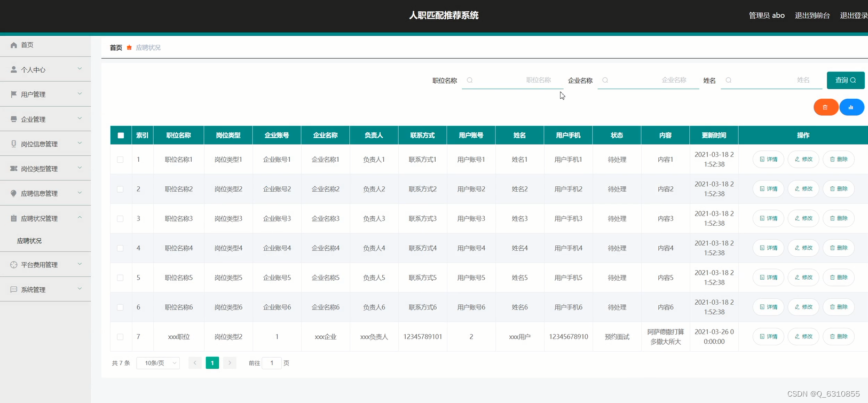Click the person icon next to 个人中心
868x403 pixels.
point(14,69)
